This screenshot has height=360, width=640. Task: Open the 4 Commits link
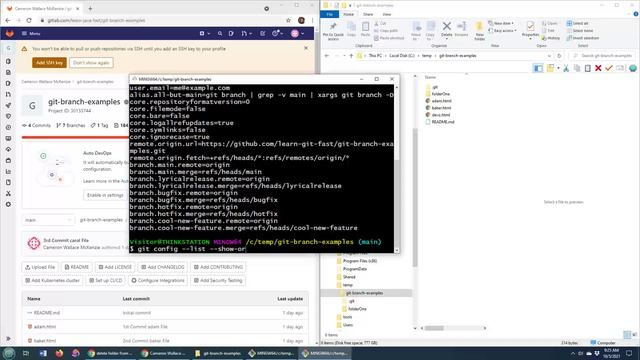[36, 125]
